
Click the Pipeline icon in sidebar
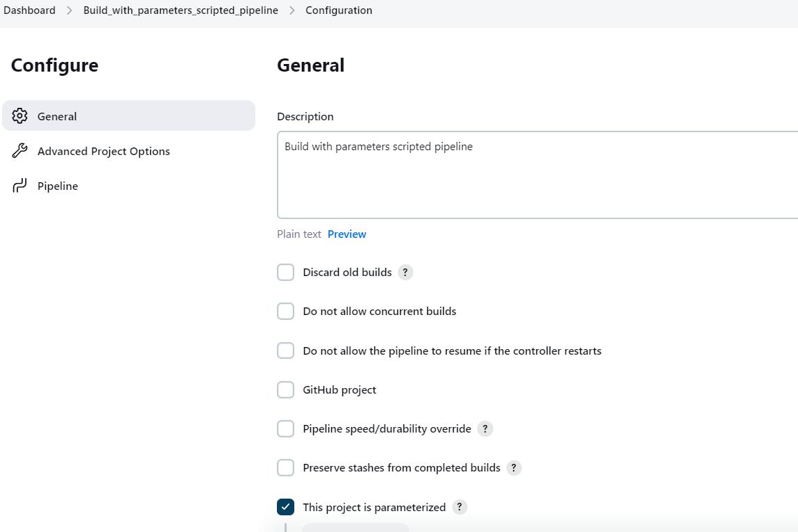[x=20, y=186]
